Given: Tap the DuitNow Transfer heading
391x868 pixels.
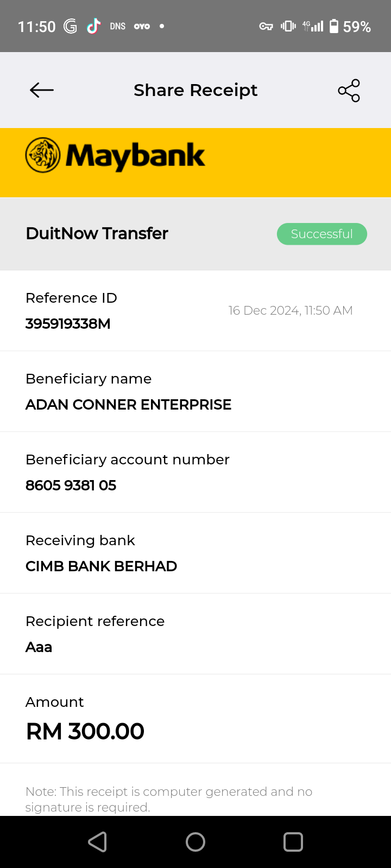Looking at the screenshot, I should (97, 233).
